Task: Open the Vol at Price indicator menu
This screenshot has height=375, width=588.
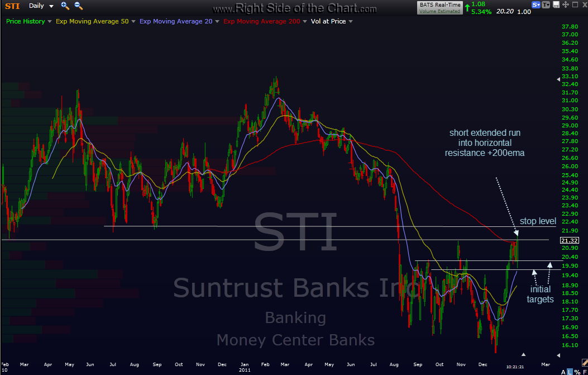Action: click(332, 21)
